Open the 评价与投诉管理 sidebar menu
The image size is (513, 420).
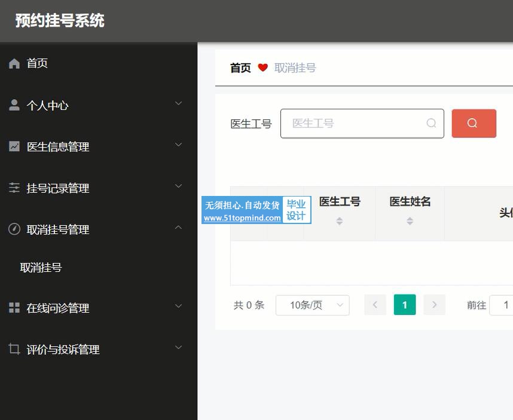(99, 349)
